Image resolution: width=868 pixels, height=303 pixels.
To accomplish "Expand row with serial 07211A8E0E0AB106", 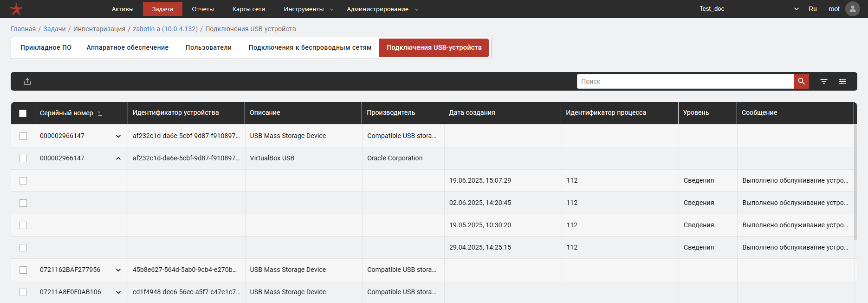I will (118, 292).
